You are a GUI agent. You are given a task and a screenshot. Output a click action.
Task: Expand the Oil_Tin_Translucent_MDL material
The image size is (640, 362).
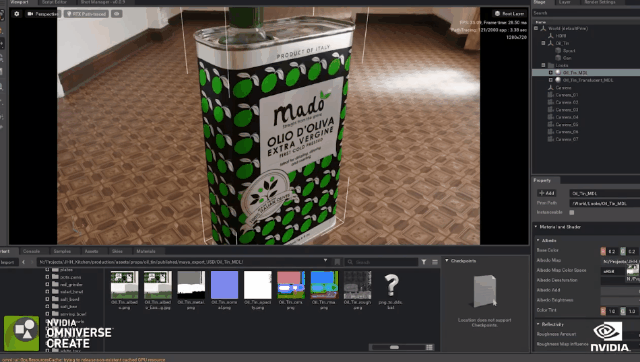551,80
